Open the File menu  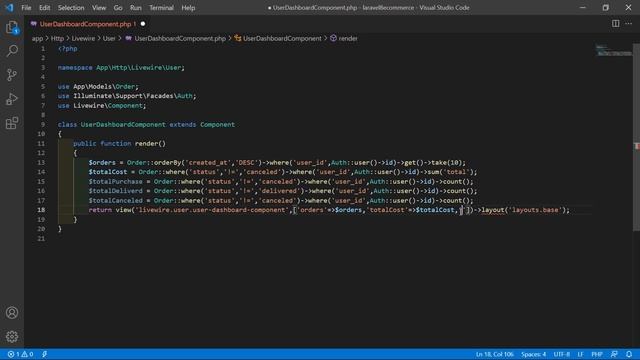(x=26, y=8)
